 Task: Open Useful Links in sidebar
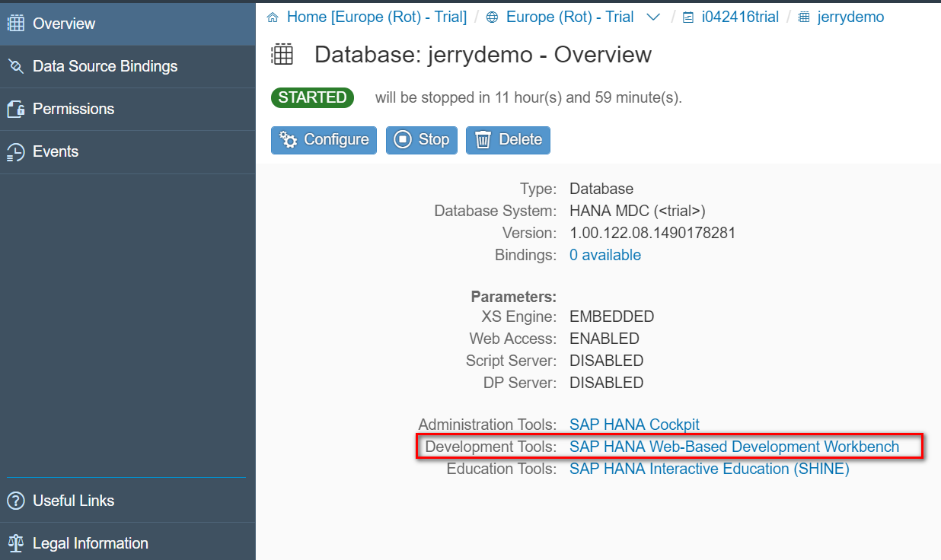pos(128,501)
